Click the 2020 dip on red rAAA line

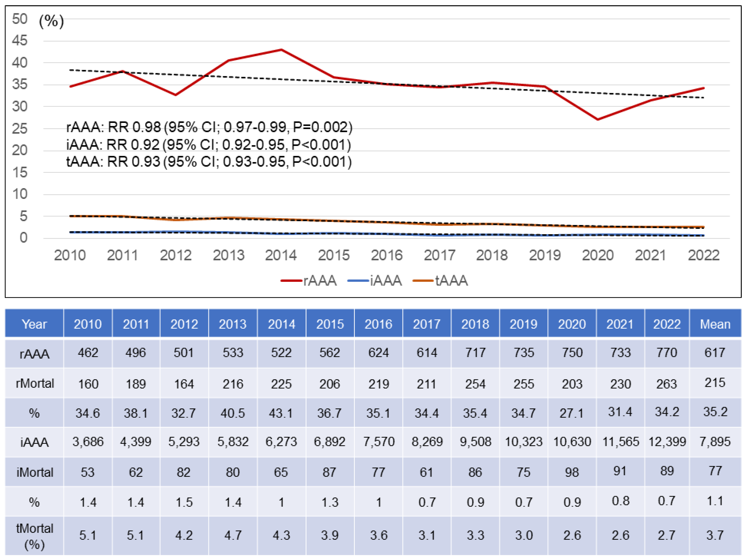pos(598,119)
